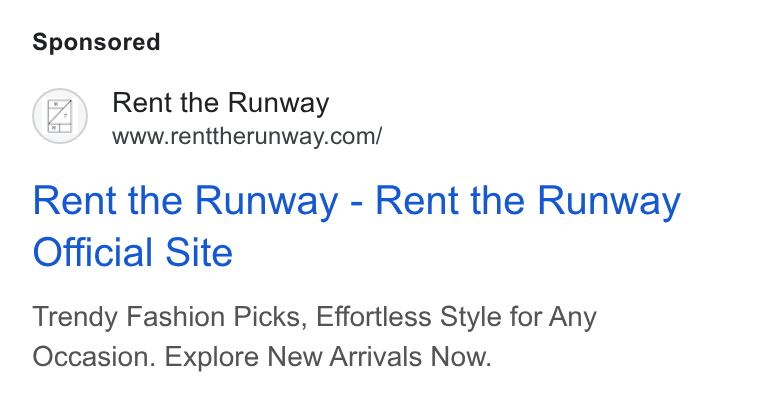Click the .com/ ending of the URL

[356, 136]
